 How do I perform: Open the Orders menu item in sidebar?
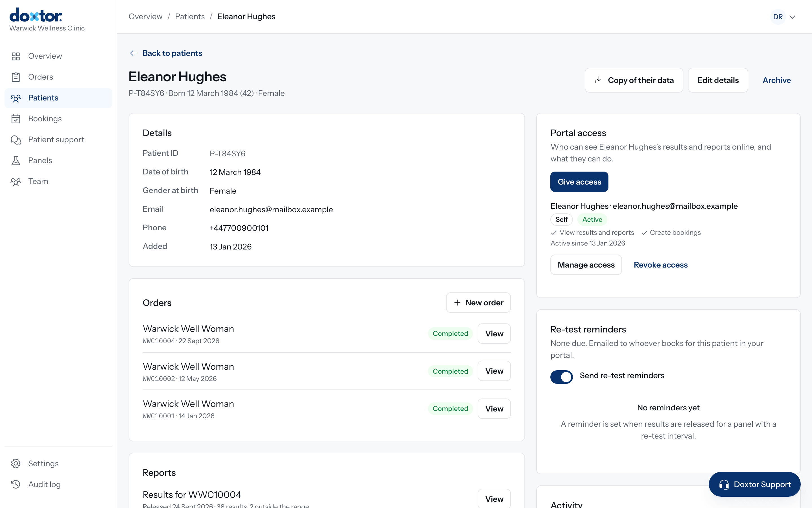click(x=58, y=77)
